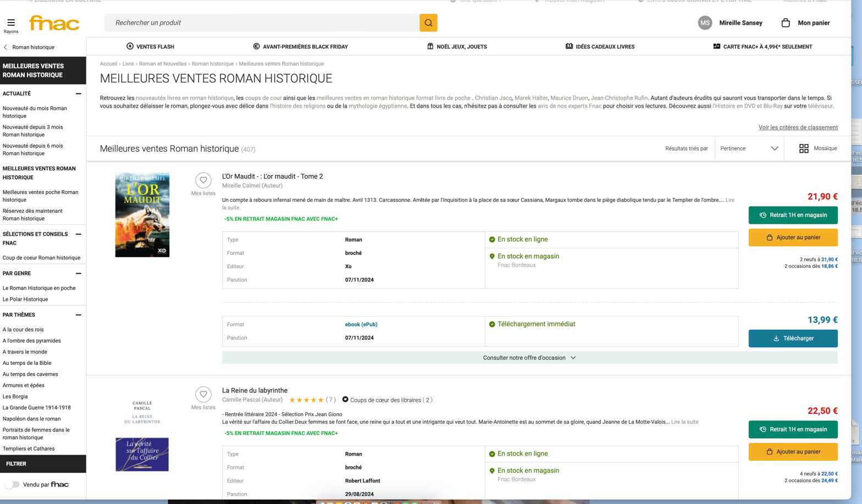Click Retrait 1H en magasin for L'Or Maudit
This screenshot has width=862, height=504.
[x=793, y=215]
